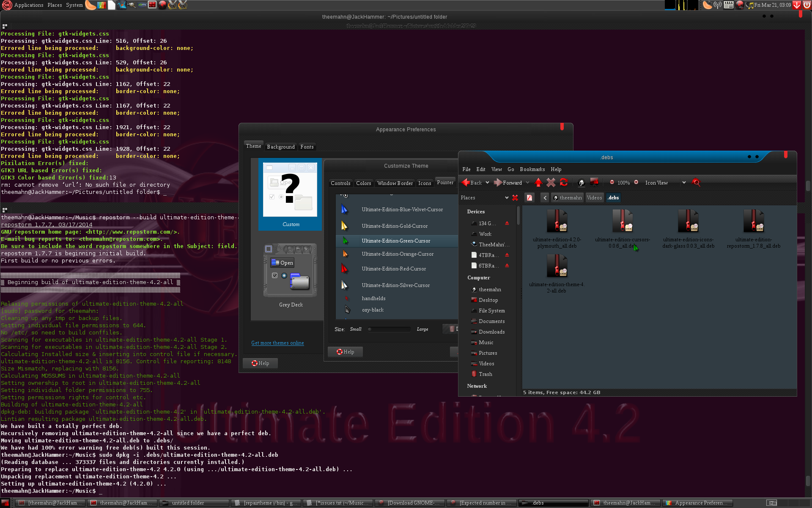812x508 pixels.
Task: Follow Get more themes online link
Action: tap(277, 343)
